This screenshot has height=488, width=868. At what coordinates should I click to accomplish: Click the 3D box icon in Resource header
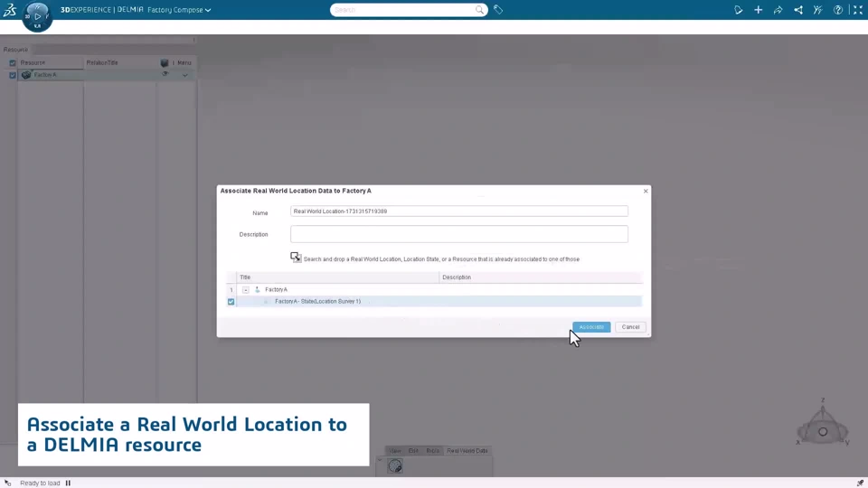click(x=165, y=63)
